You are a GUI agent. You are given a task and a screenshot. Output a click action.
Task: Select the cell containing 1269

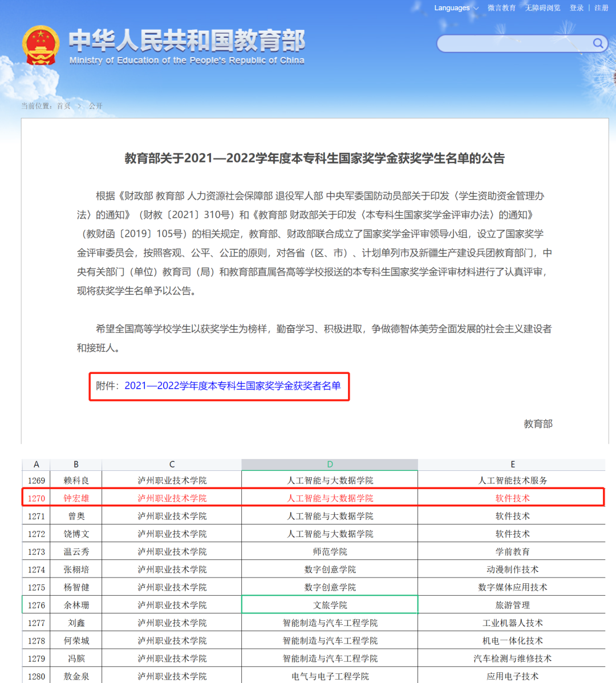(x=36, y=480)
